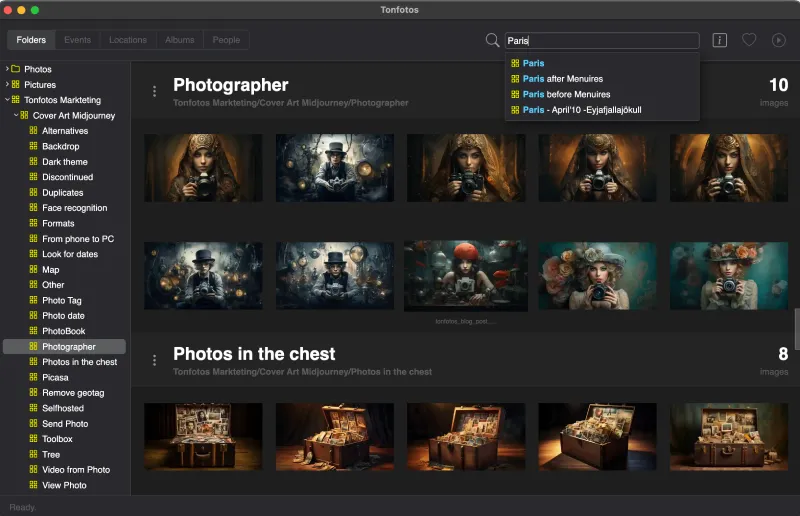800x516 pixels.
Task: Open the Photo Tag folder
Action: [64, 300]
